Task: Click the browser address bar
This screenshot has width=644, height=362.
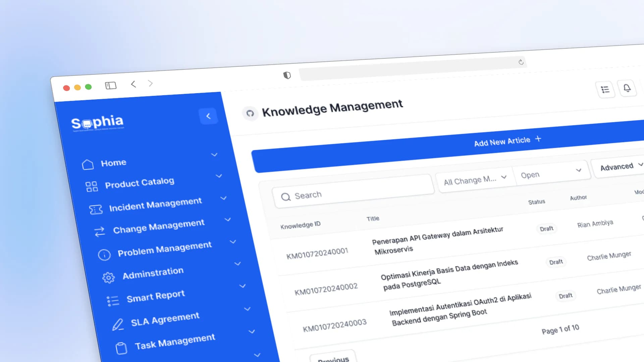Action: click(x=413, y=69)
